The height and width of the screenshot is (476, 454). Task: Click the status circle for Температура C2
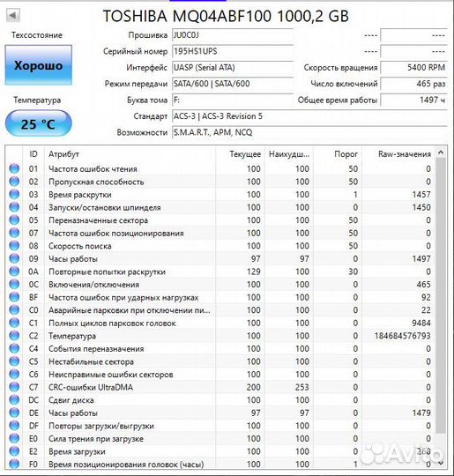coord(14,336)
